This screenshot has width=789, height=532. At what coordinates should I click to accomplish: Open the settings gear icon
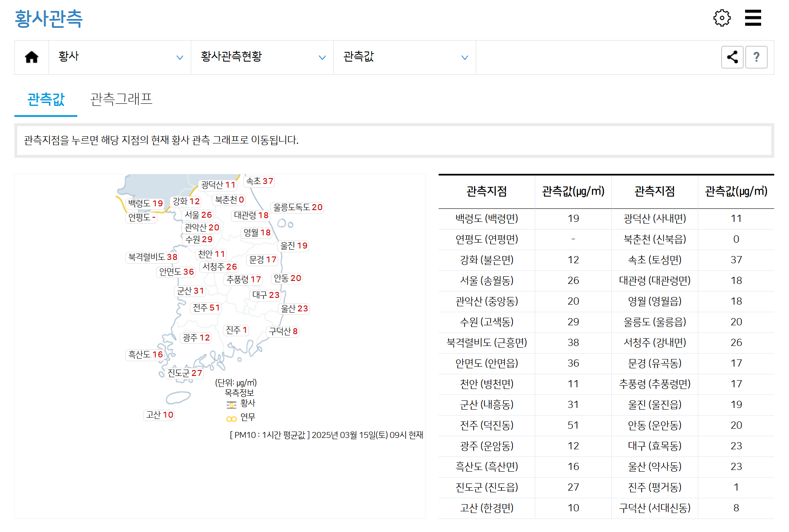pyautogui.click(x=722, y=18)
